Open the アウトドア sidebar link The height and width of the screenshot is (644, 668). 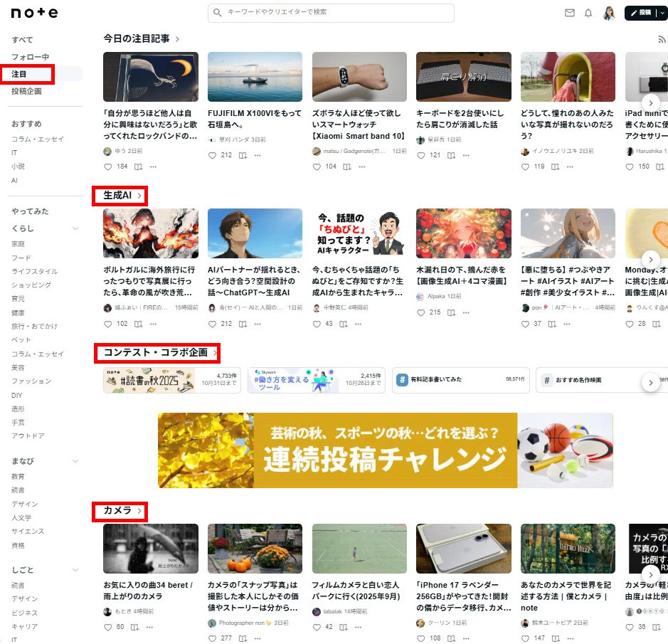click(x=28, y=436)
